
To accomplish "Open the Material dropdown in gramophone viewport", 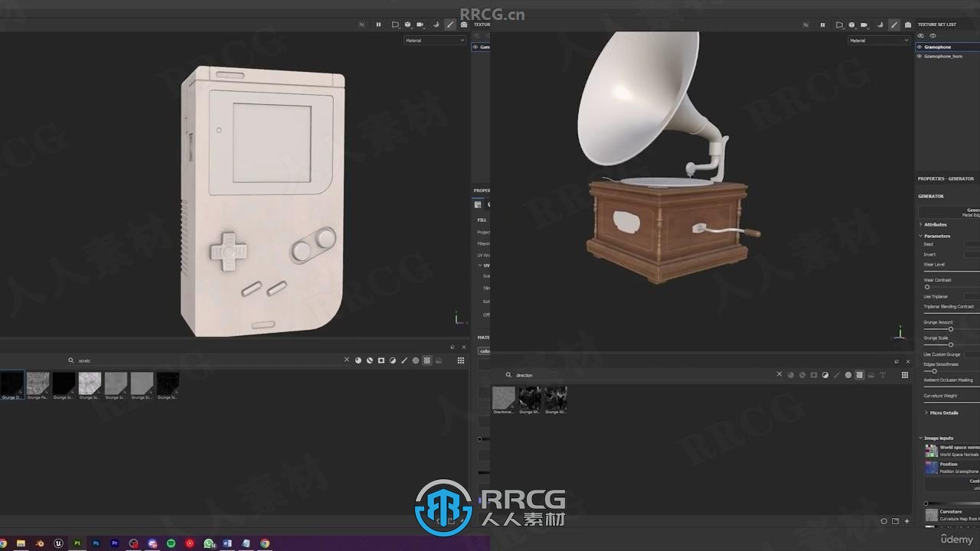I will pos(879,41).
